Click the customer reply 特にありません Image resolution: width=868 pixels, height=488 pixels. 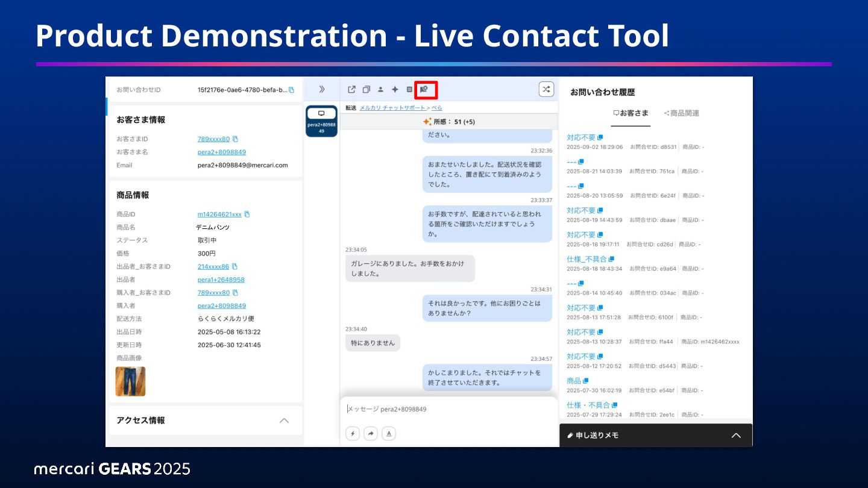point(373,343)
